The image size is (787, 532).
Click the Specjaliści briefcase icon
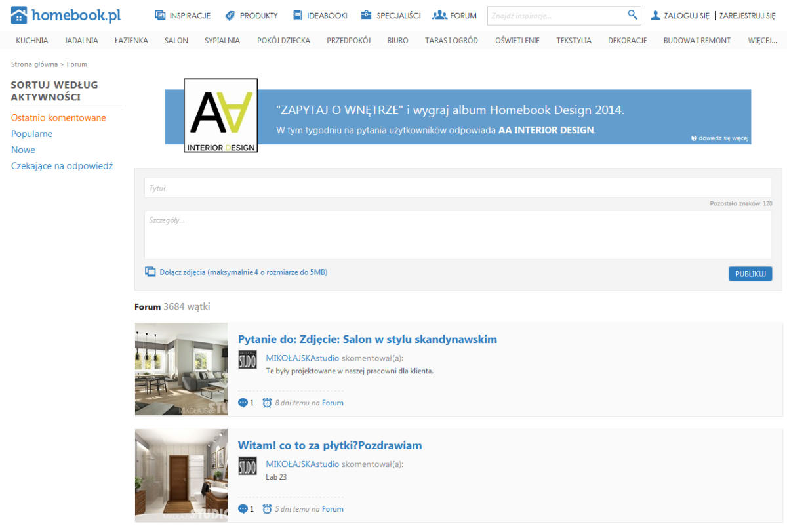pyautogui.click(x=366, y=15)
